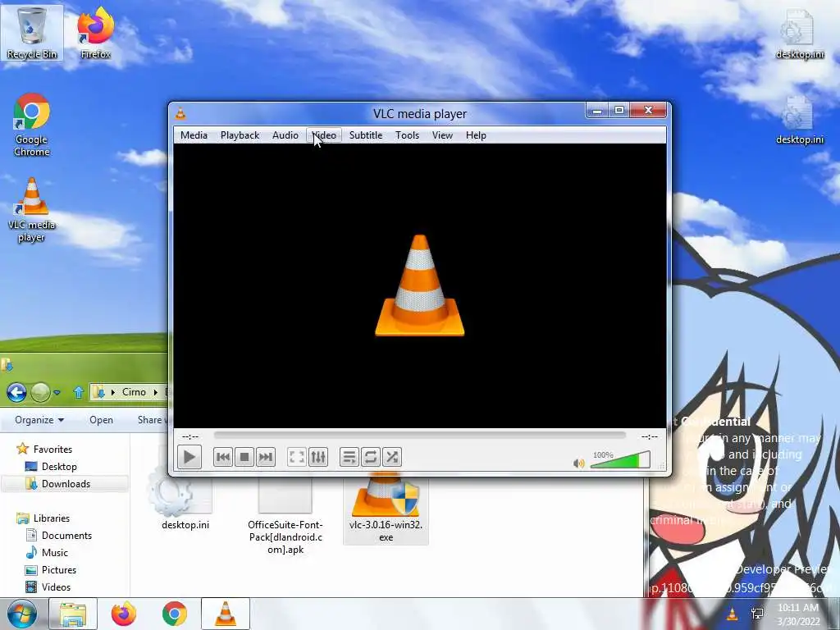The width and height of the screenshot is (840, 630).
Task: Toggle VLC fullscreen video button
Action: click(x=297, y=457)
